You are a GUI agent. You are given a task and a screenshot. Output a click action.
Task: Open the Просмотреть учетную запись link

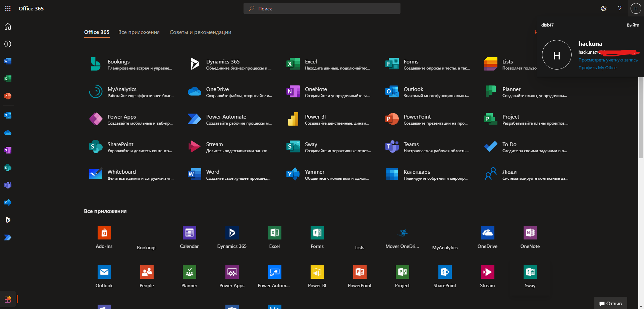pos(608,60)
